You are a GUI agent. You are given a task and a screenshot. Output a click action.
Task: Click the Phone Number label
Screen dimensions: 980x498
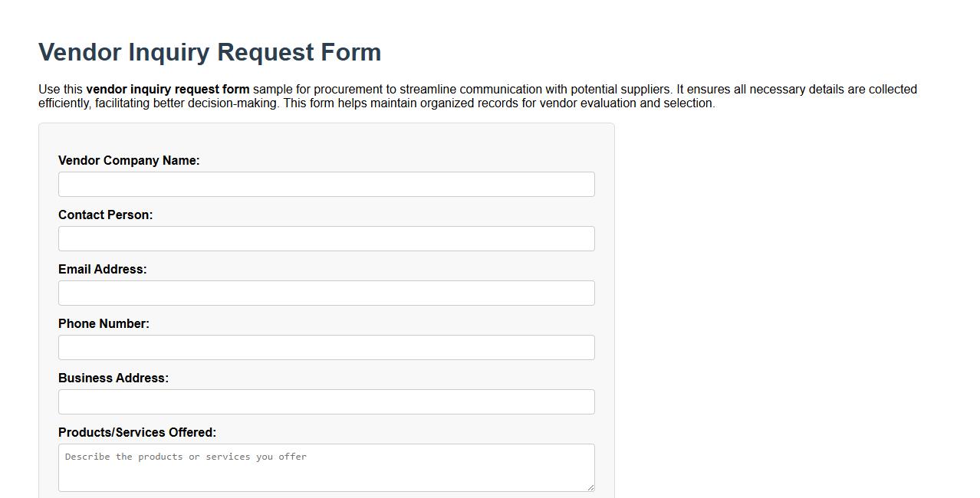[104, 323]
